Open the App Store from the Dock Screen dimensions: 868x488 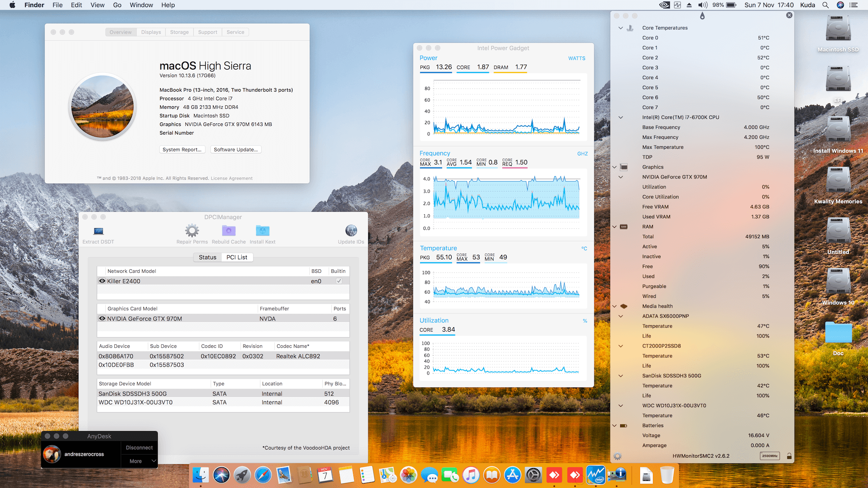pos(513,475)
